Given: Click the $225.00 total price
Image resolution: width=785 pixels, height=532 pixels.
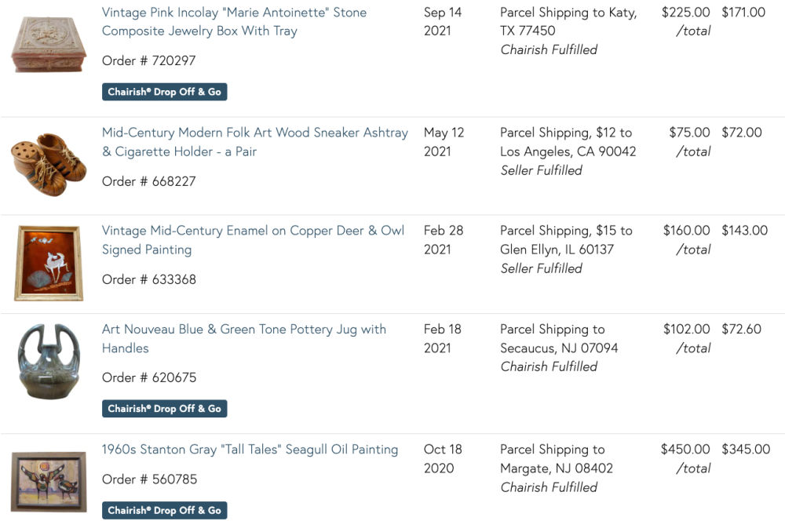Looking at the screenshot, I should pyautogui.click(x=685, y=13).
